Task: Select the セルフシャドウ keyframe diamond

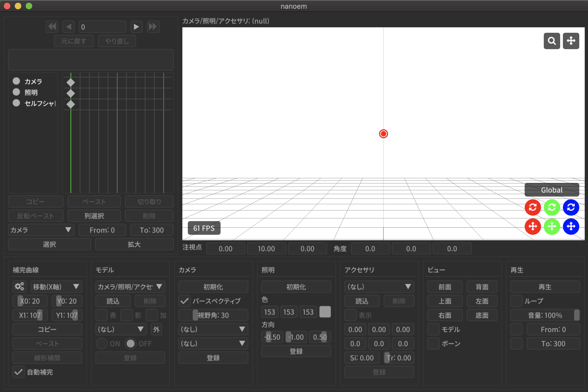Action: coord(71,104)
